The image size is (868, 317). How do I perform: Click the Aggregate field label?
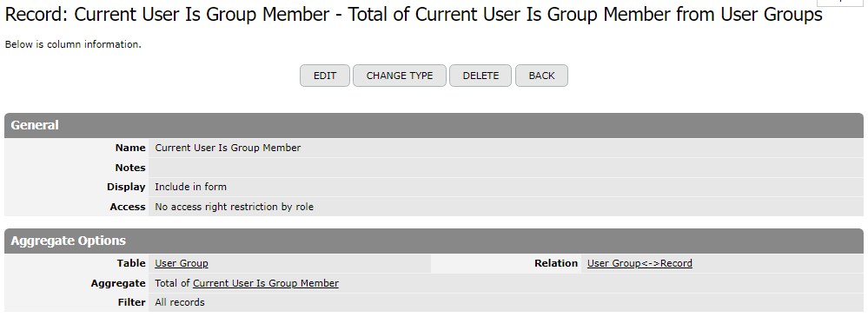point(118,283)
